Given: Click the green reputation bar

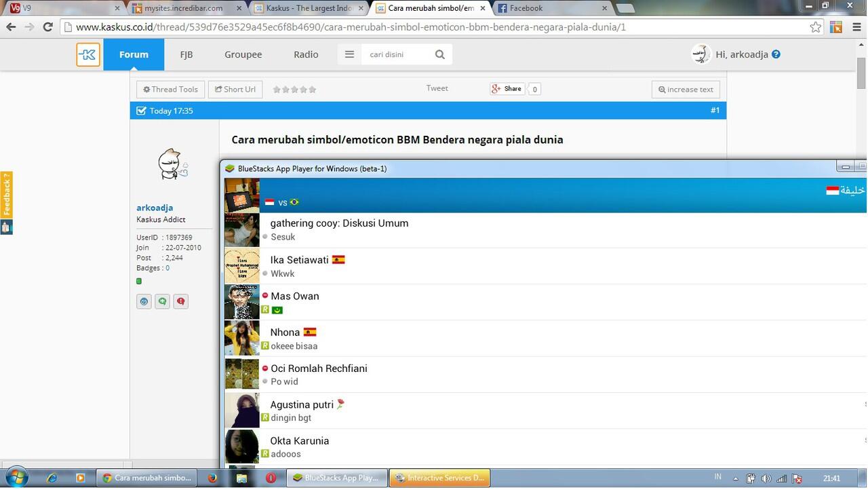Looking at the screenshot, I should [x=139, y=281].
